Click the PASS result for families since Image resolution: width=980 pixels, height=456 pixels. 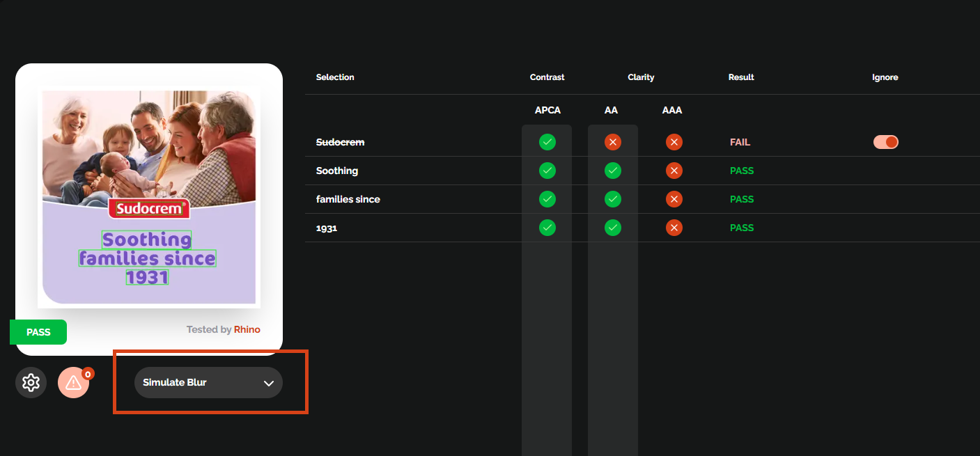pos(742,199)
